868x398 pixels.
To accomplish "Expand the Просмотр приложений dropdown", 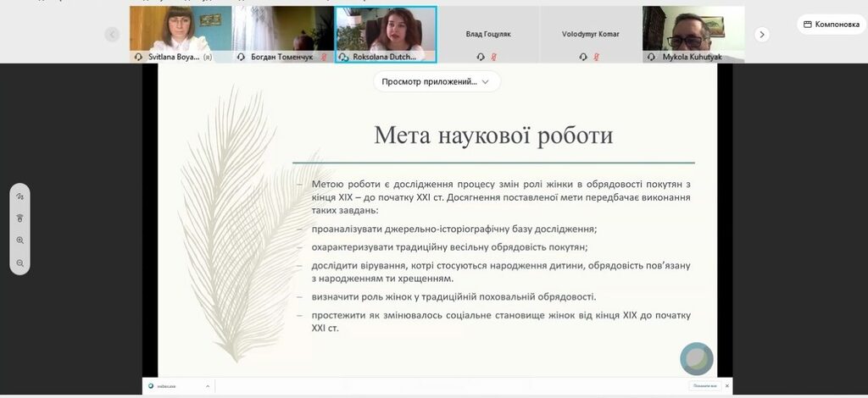I will coord(437,82).
